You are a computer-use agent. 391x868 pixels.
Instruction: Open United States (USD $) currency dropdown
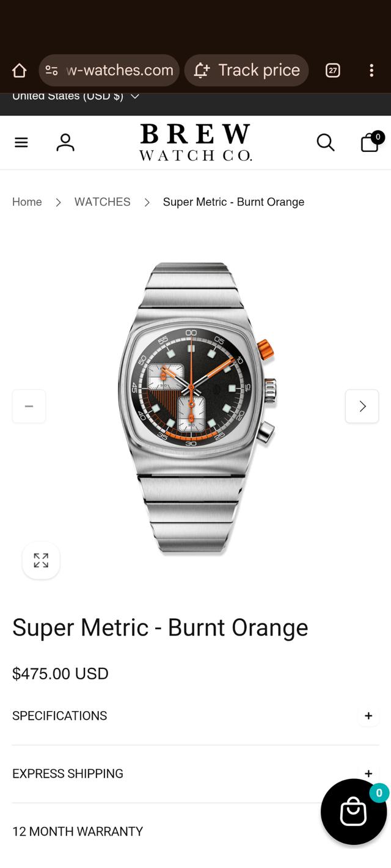click(x=76, y=96)
